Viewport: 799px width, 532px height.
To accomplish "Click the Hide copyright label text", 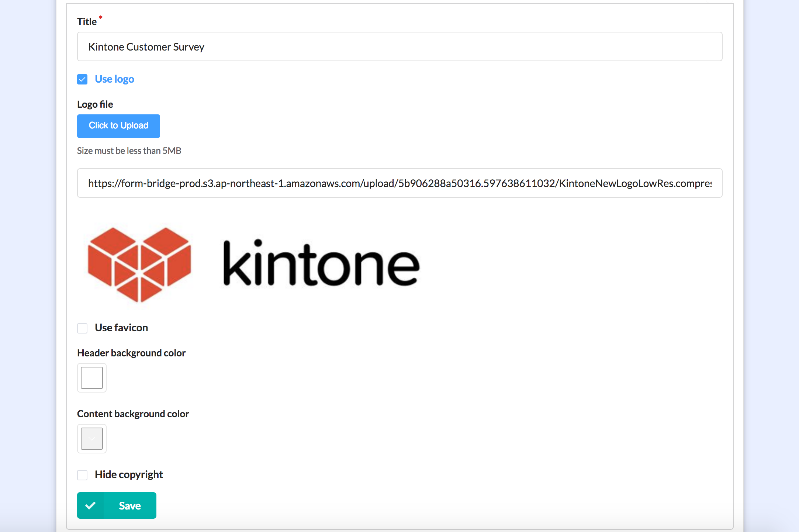I will (129, 474).
